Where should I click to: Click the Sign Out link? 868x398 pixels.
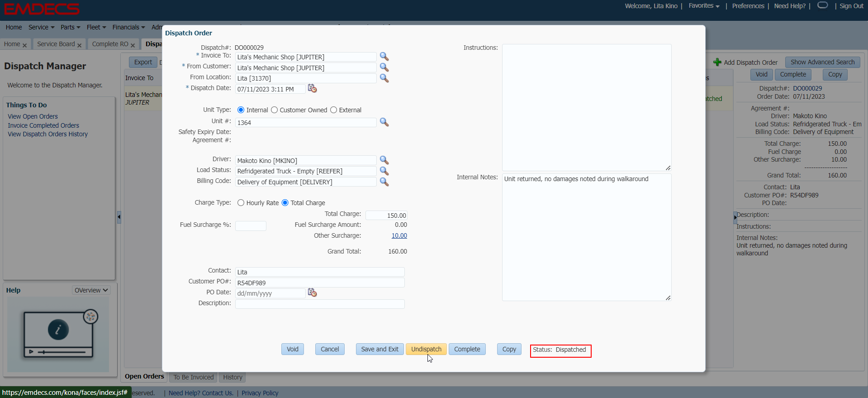[851, 6]
